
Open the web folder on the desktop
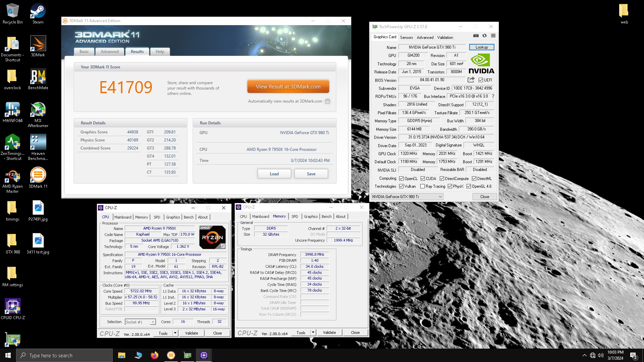click(x=624, y=14)
